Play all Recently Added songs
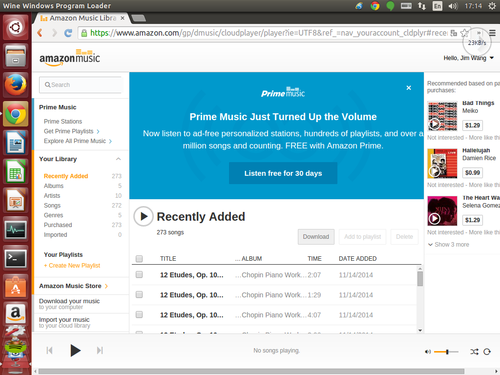 pos(143,216)
